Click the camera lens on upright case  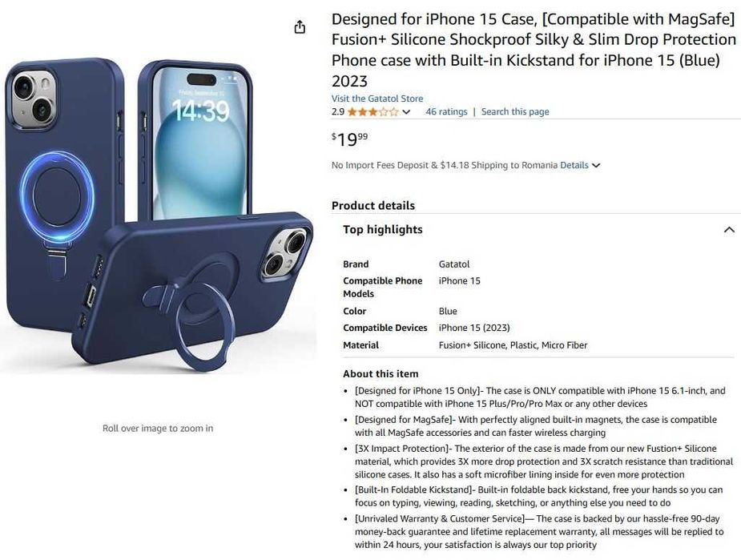click(x=23, y=87)
